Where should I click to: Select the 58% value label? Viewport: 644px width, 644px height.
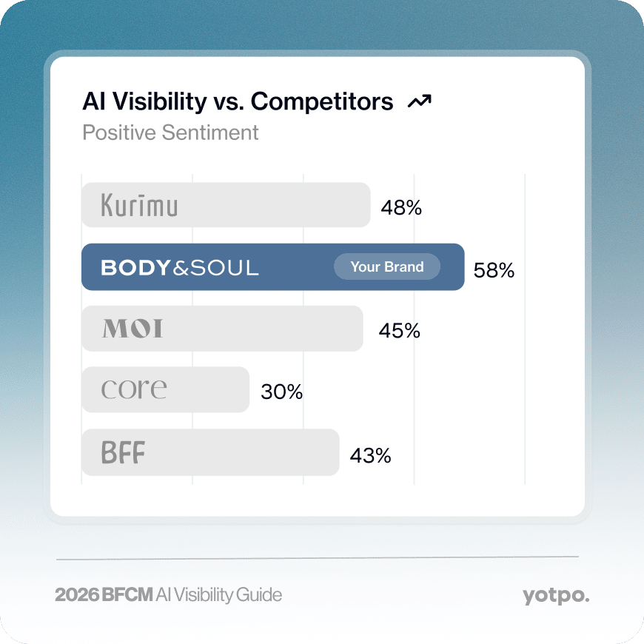[494, 270]
